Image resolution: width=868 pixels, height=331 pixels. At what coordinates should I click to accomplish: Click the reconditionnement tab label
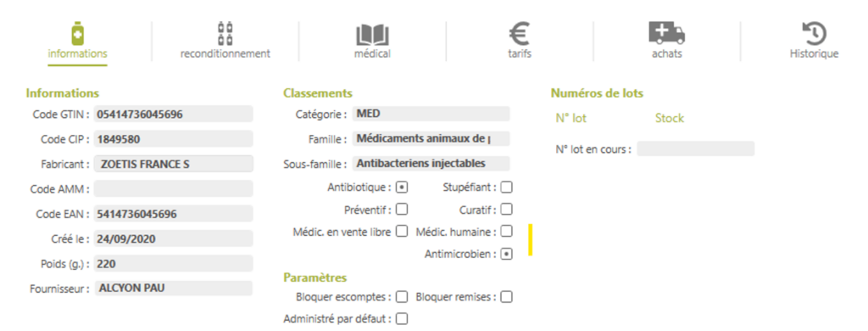(225, 53)
